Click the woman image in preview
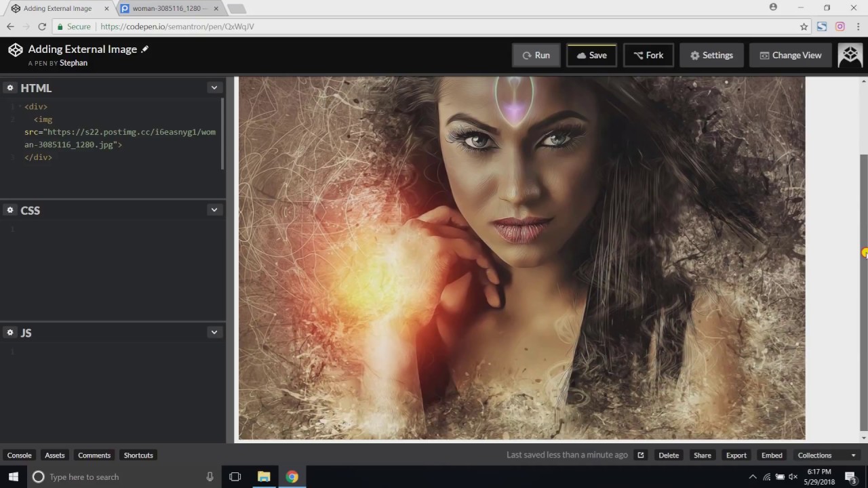The width and height of the screenshot is (868, 488). tap(521, 258)
